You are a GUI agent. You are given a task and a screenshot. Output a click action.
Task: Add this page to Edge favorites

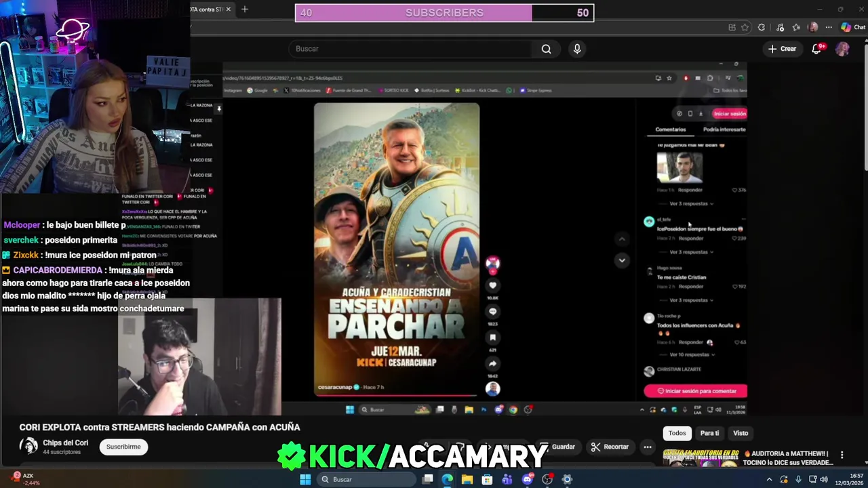(745, 28)
